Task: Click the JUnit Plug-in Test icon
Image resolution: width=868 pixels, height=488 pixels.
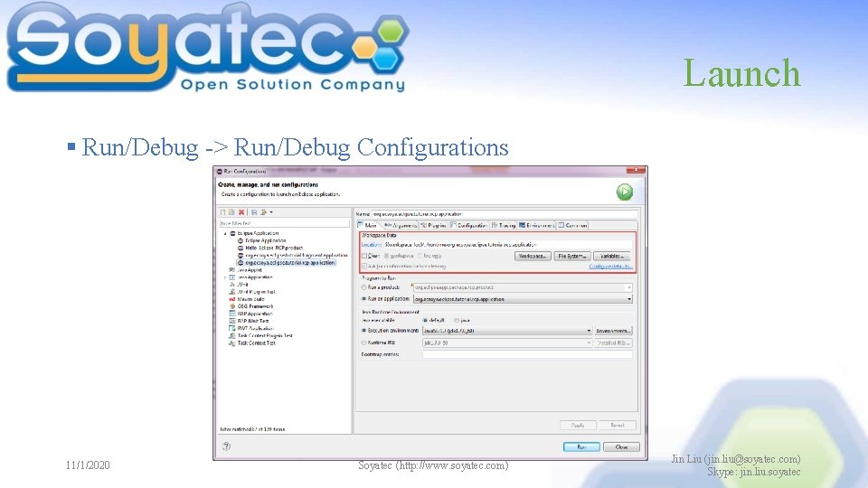Action: coord(232,292)
